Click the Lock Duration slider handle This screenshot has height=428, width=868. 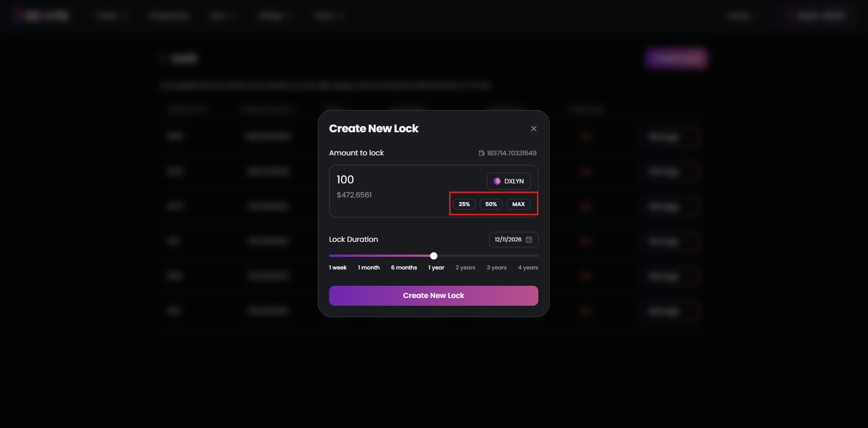(433, 256)
